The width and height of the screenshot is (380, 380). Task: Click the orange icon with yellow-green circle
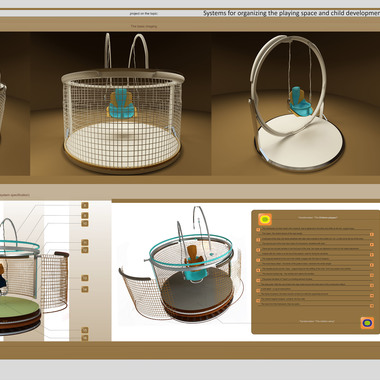point(265,219)
